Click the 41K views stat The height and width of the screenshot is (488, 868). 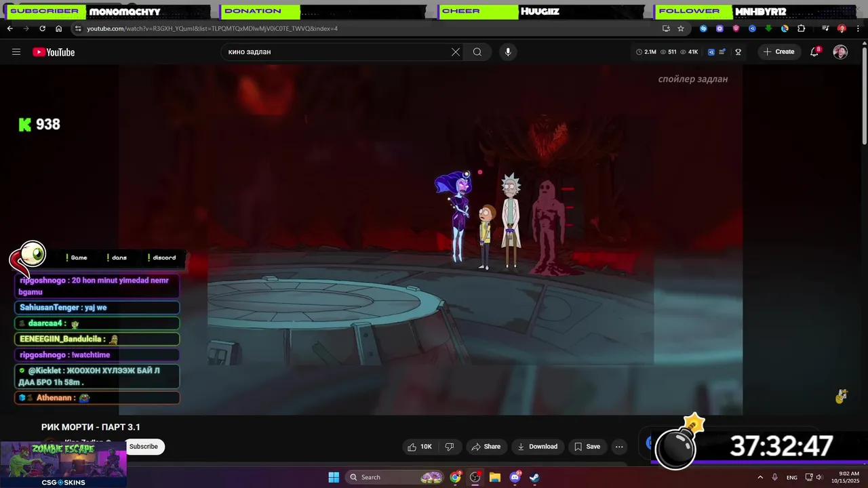tap(689, 52)
